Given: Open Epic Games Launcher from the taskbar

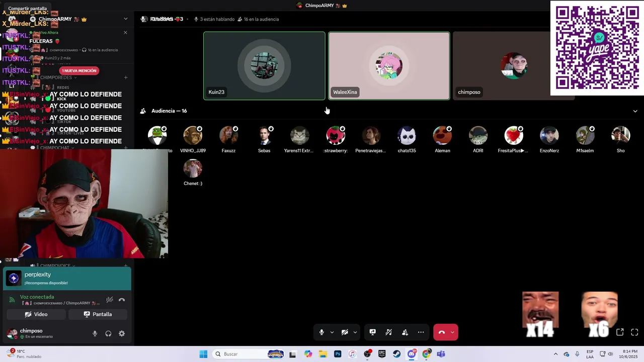Looking at the screenshot, I should pyautogui.click(x=382, y=354).
